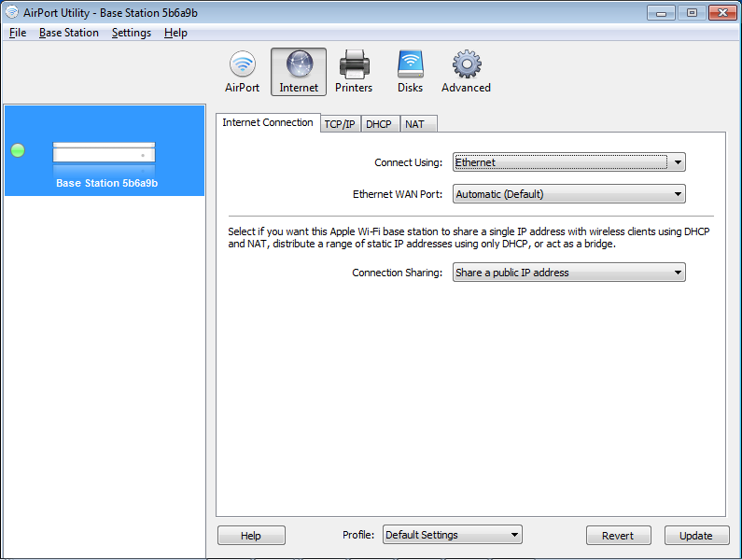Click the Help button at bottom
742x560 pixels.
[251, 536]
